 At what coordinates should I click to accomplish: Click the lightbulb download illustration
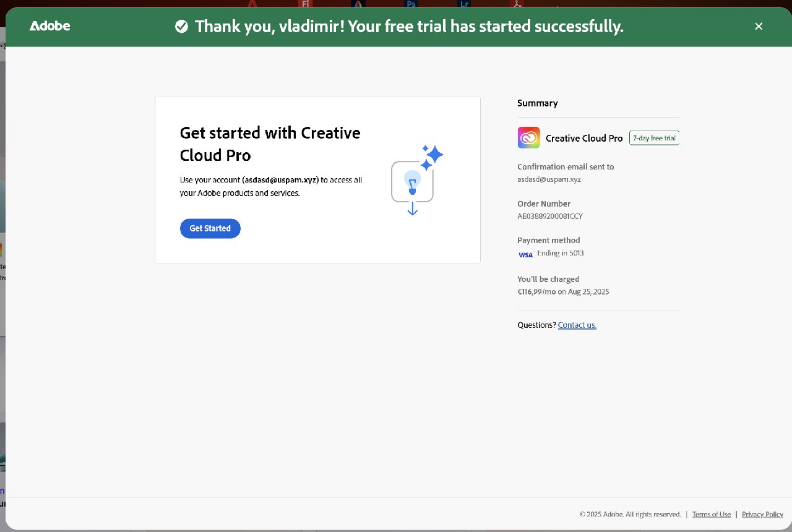(417, 180)
